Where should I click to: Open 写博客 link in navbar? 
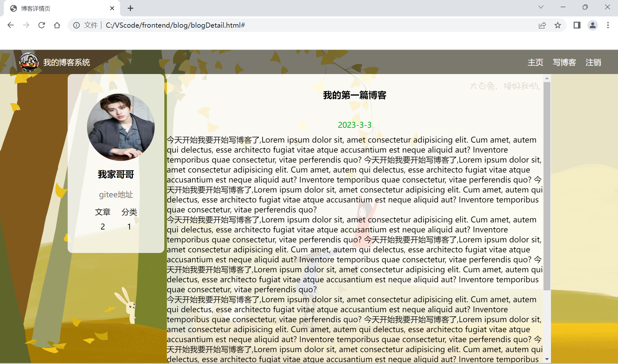(x=565, y=62)
